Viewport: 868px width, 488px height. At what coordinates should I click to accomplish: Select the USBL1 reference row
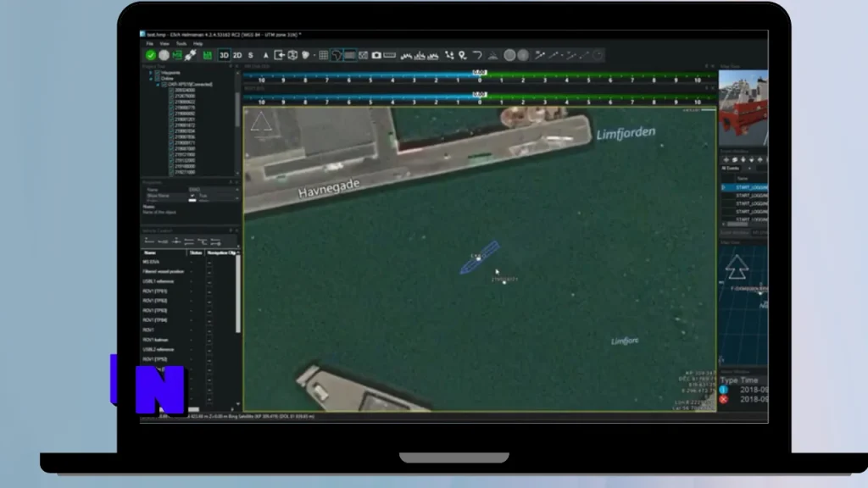click(189, 281)
